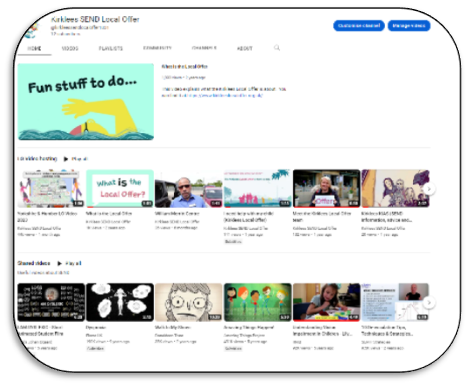The image size is (469, 386).
Task: Click the Manage videos button
Action: 409,26
